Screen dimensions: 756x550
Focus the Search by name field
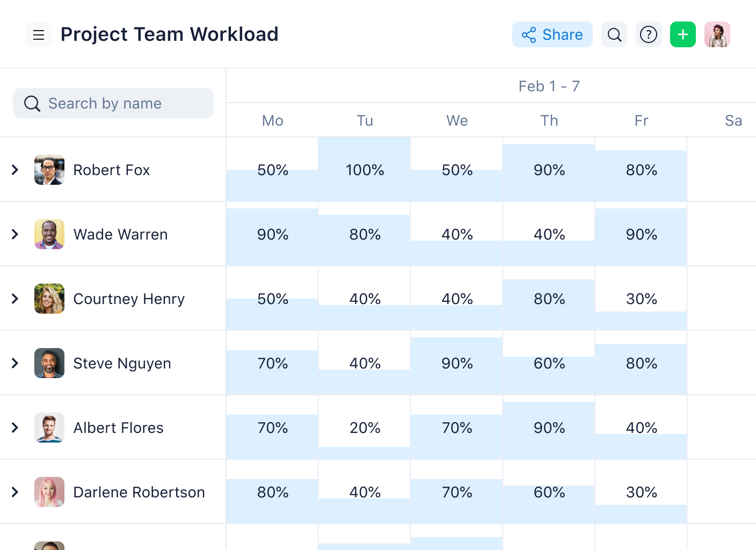113,103
